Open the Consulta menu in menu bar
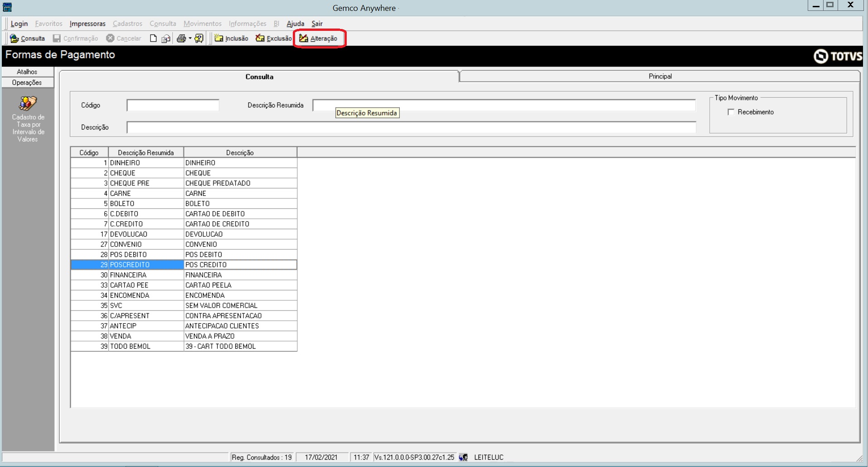Viewport: 868px width, 467px height. (x=163, y=24)
